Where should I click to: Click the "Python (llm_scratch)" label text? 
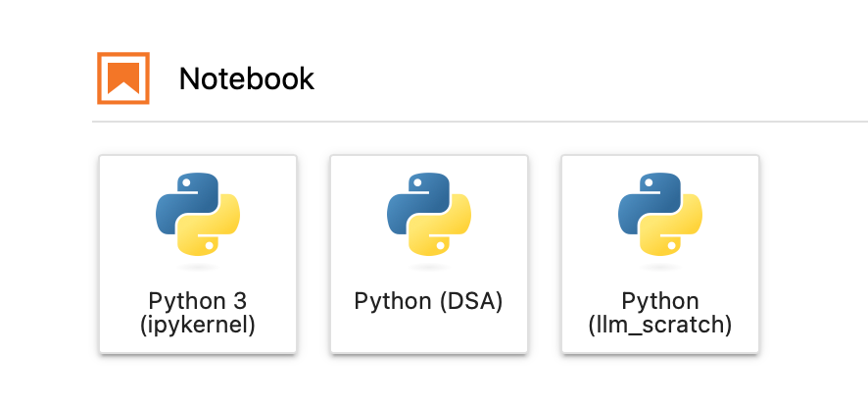[x=660, y=314]
